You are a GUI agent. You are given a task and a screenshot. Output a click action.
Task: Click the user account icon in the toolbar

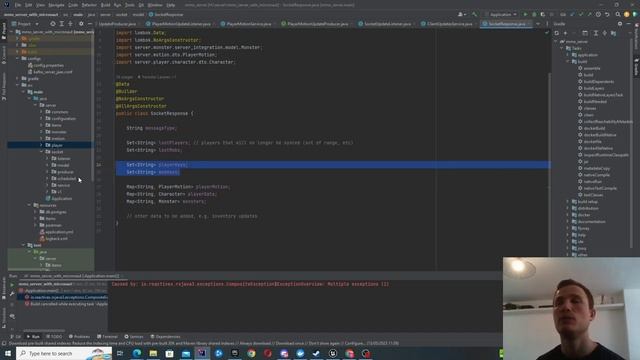462,14
